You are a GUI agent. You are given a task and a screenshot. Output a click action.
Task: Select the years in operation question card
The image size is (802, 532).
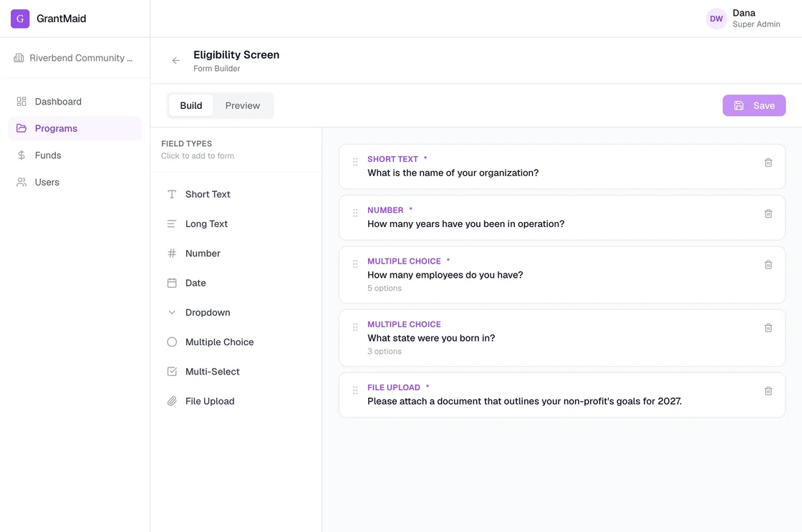pos(561,218)
